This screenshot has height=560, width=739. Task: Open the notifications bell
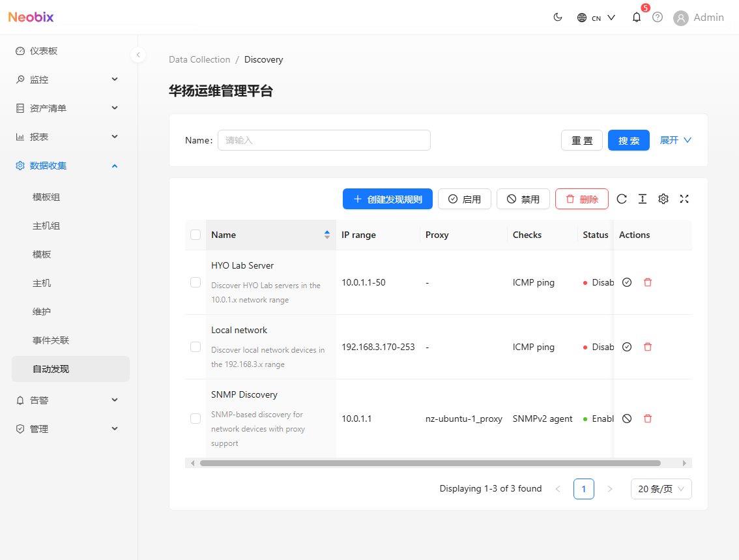click(637, 18)
